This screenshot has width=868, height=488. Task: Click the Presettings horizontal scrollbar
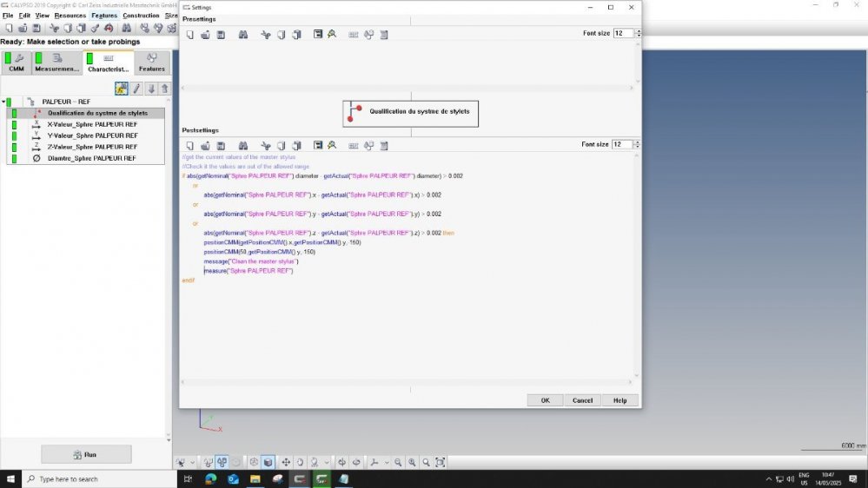408,89
